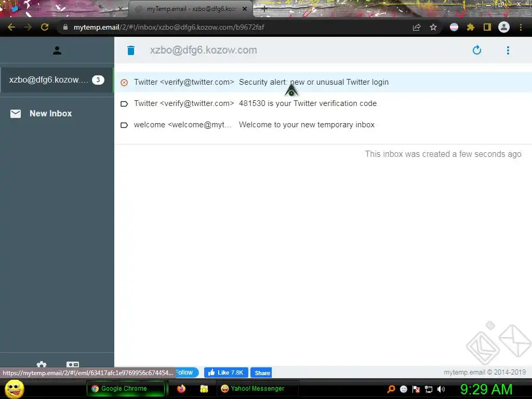This screenshot has height=399, width=532.
Task: Click the browser forward arrow
Action: (28, 27)
